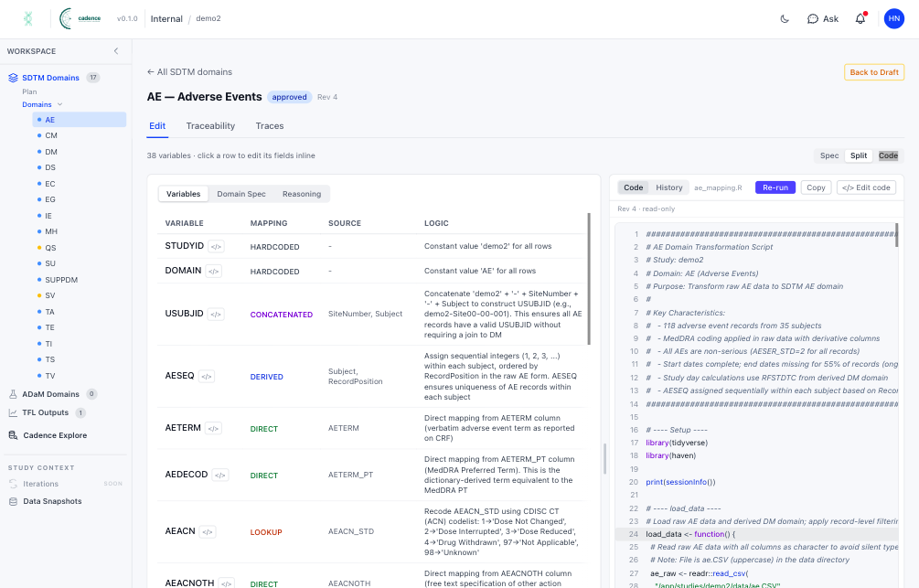
Task: Switch view to Code only
Action: [888, 155]
